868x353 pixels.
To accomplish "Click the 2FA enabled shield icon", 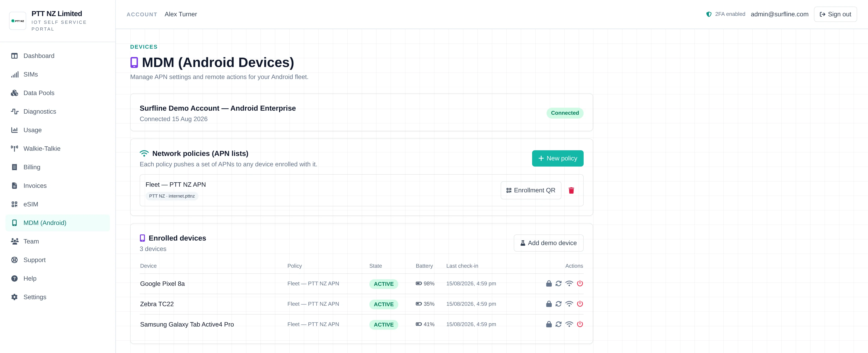I will [709, 14].
